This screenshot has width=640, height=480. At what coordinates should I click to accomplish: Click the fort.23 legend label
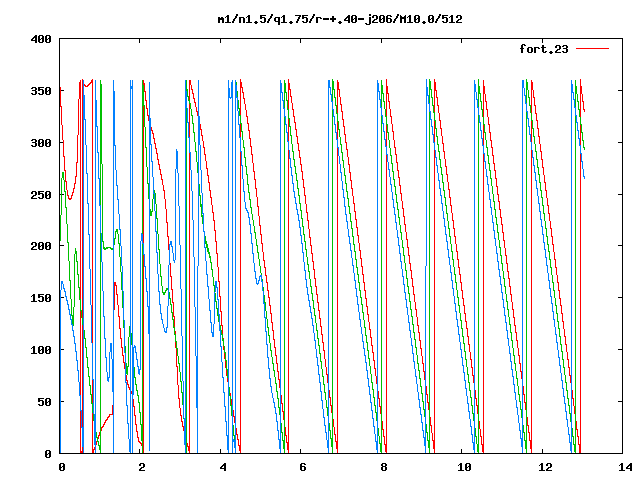[x=544, y=49]
